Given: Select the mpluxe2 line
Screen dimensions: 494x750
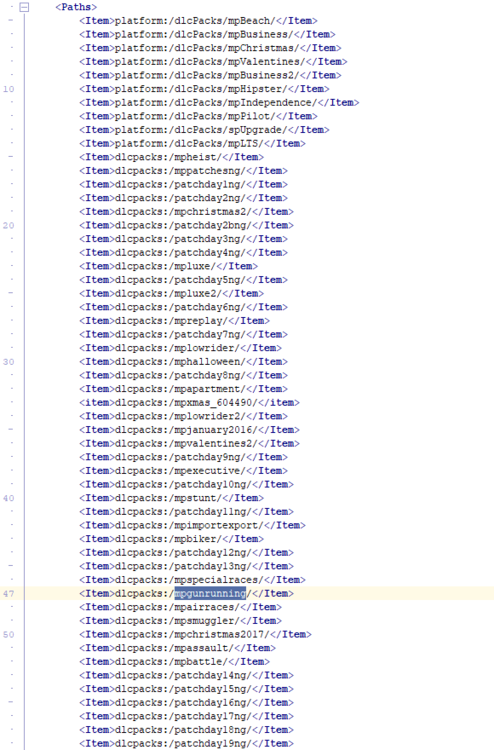Looking at the screenshot, I should click(x=172, y=293).
